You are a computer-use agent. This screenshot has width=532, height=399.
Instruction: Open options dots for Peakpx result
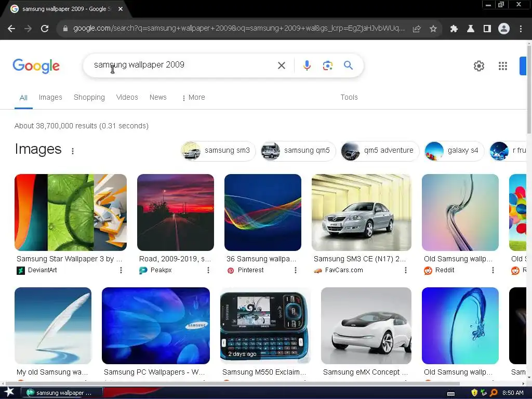[x=208, y=270]
